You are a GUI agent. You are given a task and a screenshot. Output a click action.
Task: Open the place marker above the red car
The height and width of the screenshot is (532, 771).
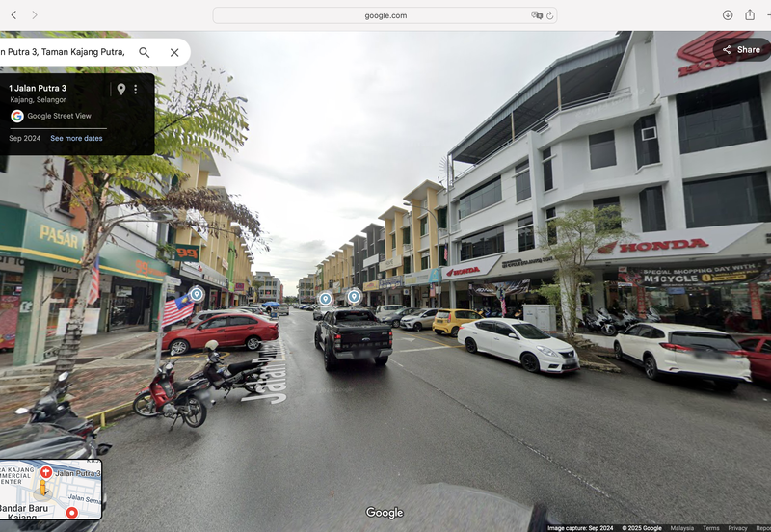pos(197,294)
